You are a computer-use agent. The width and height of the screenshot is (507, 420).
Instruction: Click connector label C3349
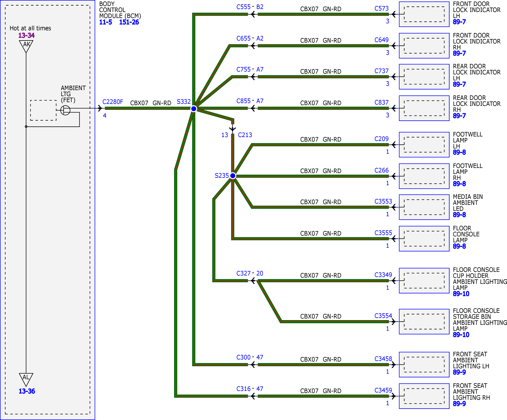(383, 275)
